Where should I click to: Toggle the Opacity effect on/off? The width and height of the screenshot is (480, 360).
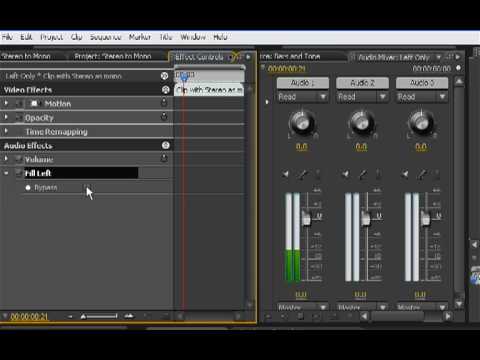[x=19, y=117]
